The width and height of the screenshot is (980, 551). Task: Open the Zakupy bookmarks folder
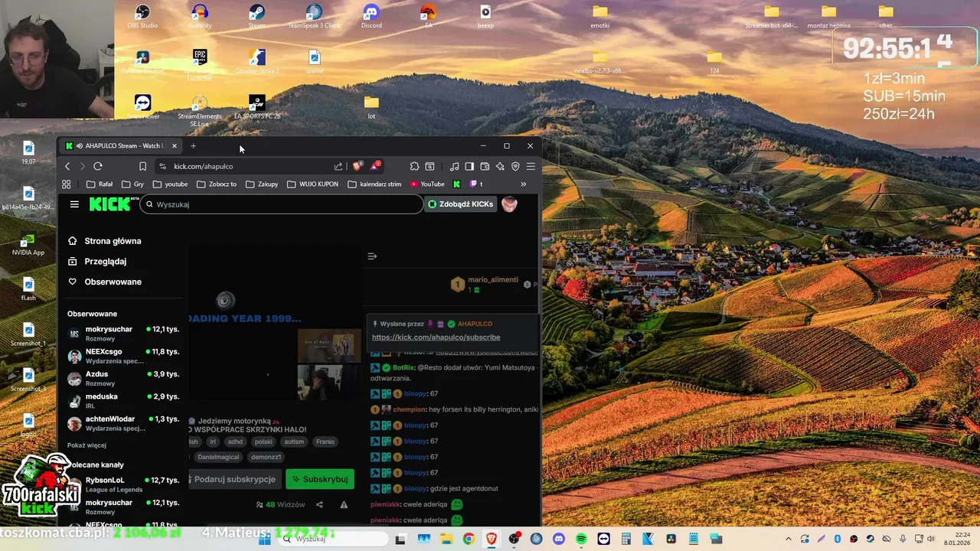262,184
